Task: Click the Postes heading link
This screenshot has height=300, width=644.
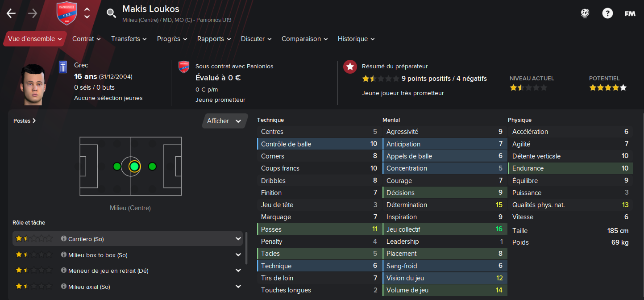Action: click(25, 121)
